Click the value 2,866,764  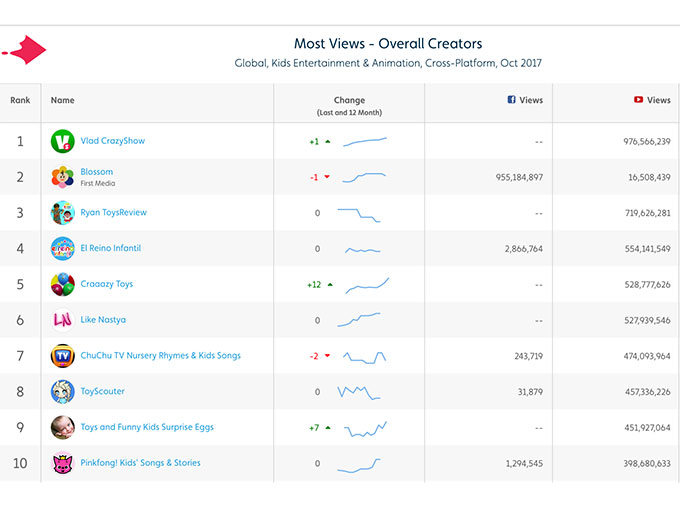pyautogui.click(x=523, y=249)
